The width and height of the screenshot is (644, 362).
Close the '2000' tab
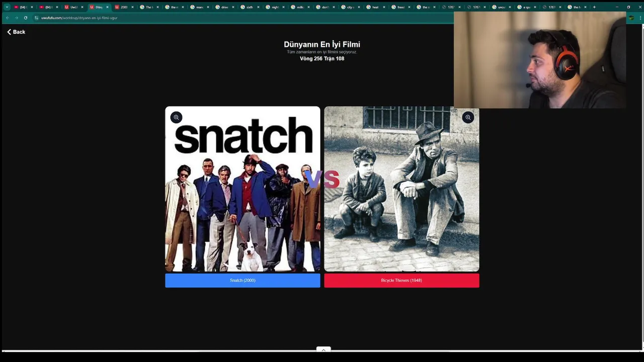click(132, 7)
